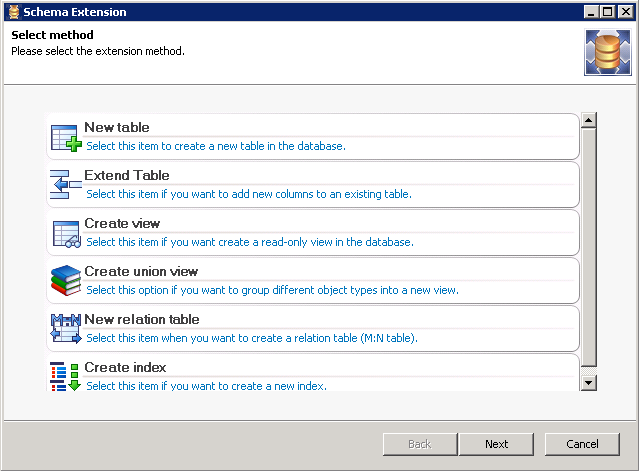The width and height of the screenshot is (639, 471).
Task: Click the Next button
Action: point(496,444)
